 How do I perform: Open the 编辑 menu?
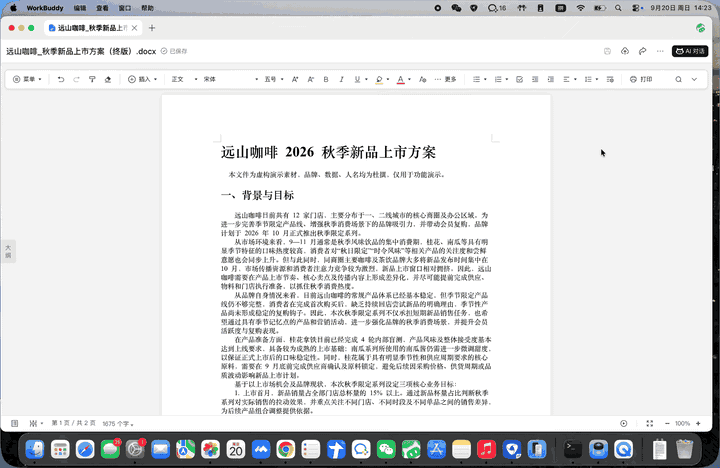tap(80, 8)
